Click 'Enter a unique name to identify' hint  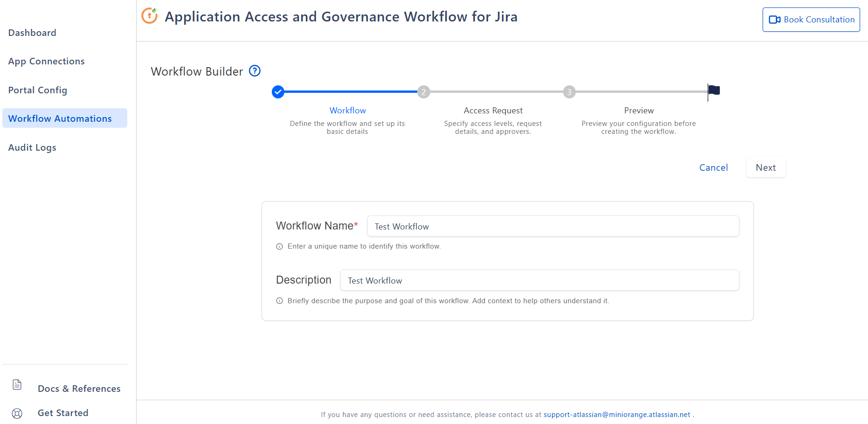click(364, 246)
